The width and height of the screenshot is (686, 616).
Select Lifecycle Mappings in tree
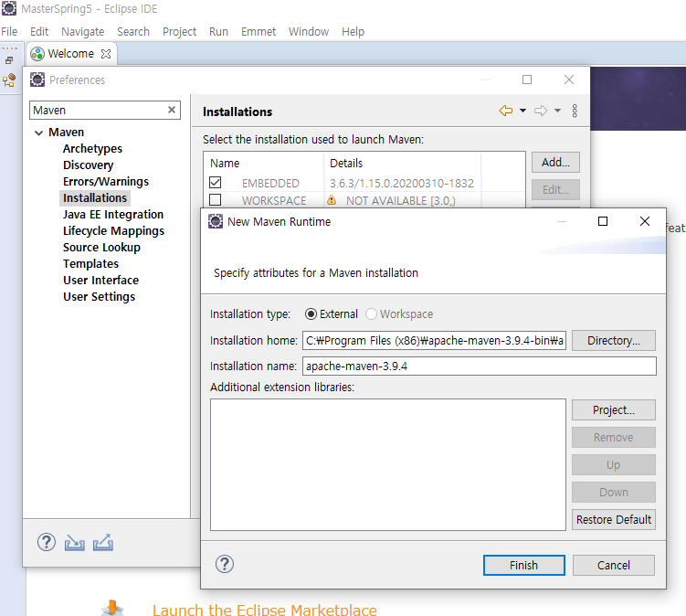pyautogui.click(x=113, y=230)
